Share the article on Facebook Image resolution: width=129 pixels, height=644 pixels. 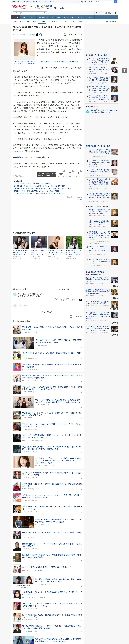coord(41,35)
